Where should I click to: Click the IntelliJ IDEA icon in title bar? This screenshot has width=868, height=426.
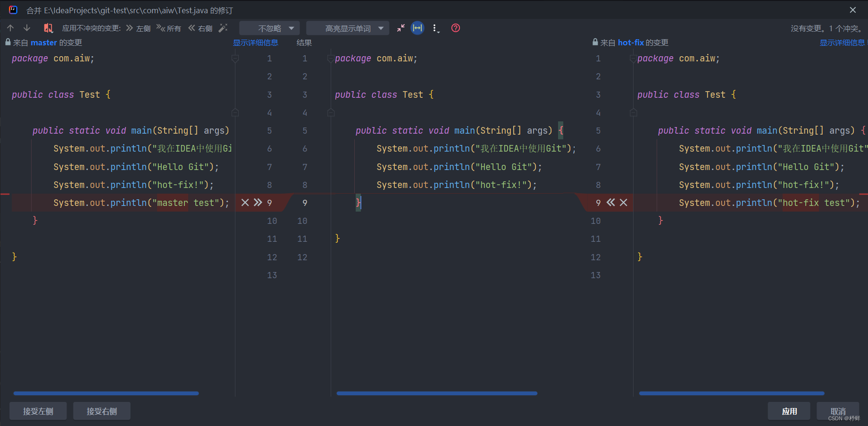pyautogui.click(x=13, y=10)
